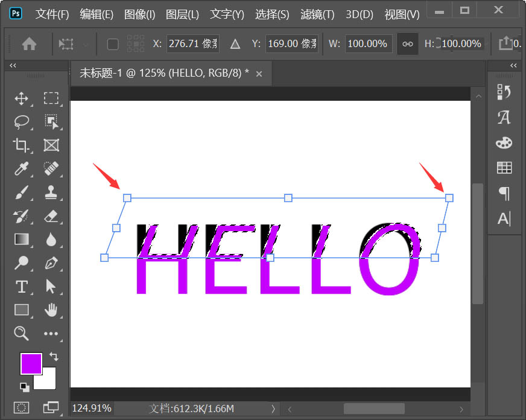This screenshot has height=420, width=526.
Task: Click the 未标题-1 document tab
Action: (x=163, y=73)
